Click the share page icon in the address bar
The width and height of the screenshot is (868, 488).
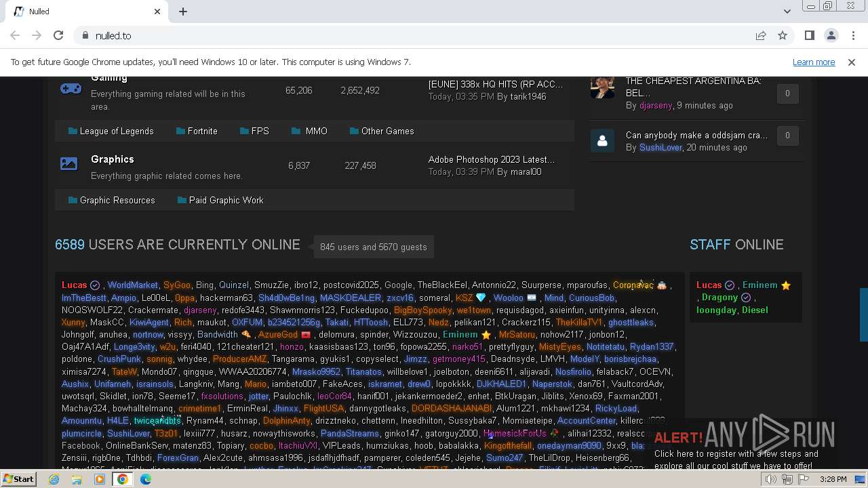click(761, 35)
